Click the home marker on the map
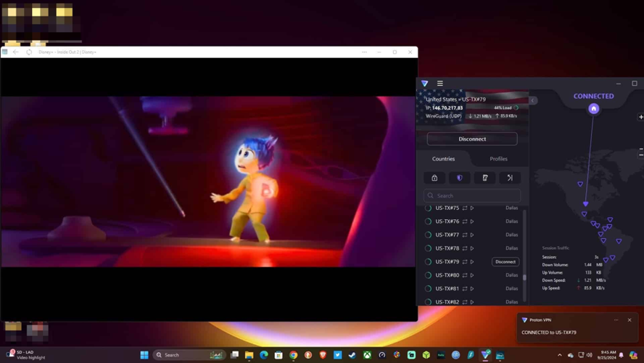 coord(593,109)
